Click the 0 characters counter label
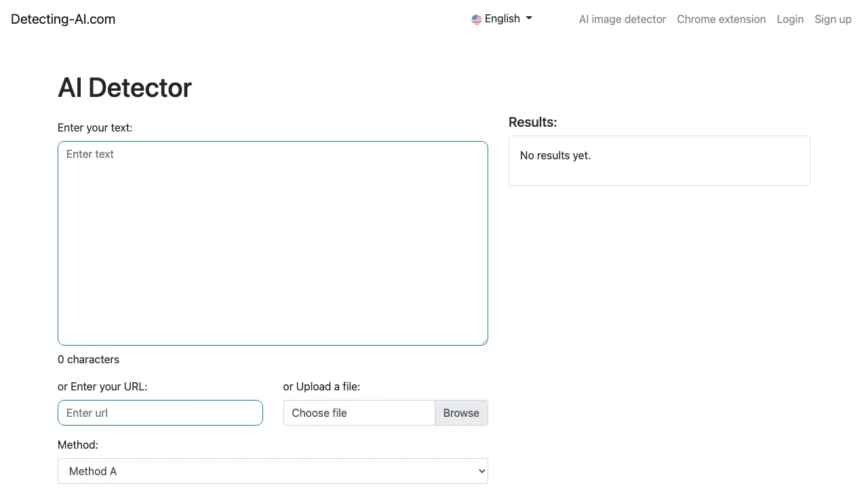Screen dimensions: 868x488 point(88,359)
